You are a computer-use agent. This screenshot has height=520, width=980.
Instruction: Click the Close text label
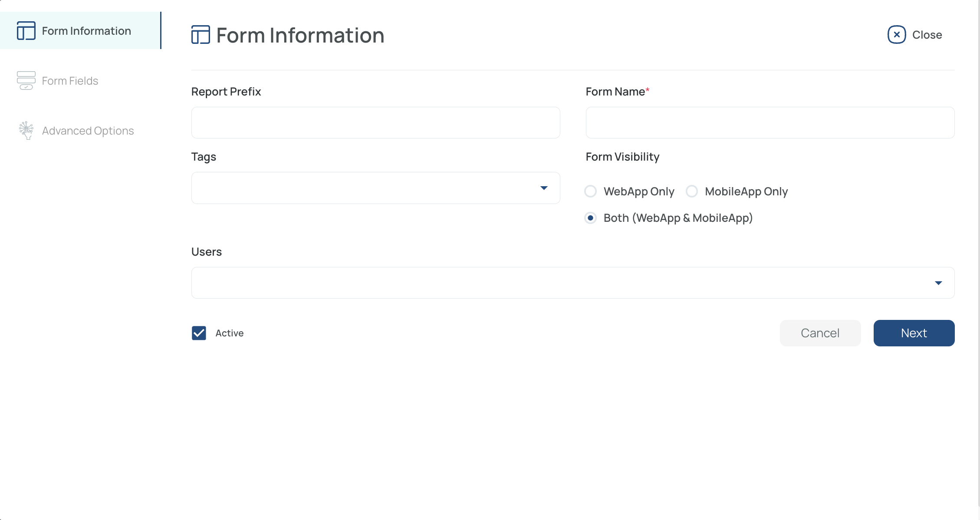click(927, 35)
